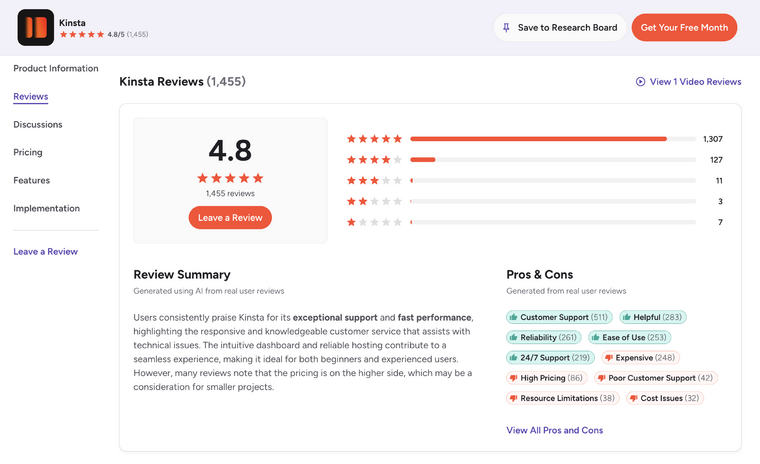Viewport: 760px width, 464px height.
Task: Select the Ease of Use (253) tag
Action: pyautogui.click(x=630, y=337)
